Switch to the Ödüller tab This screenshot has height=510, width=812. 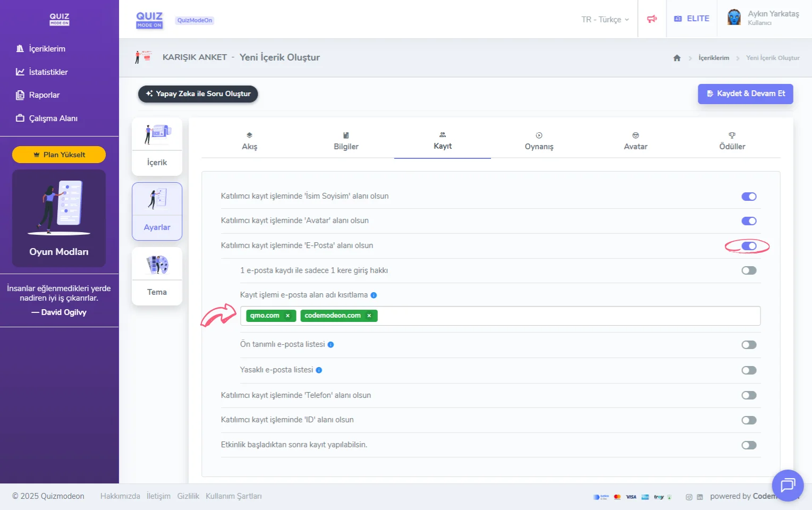tap(732, 141)
